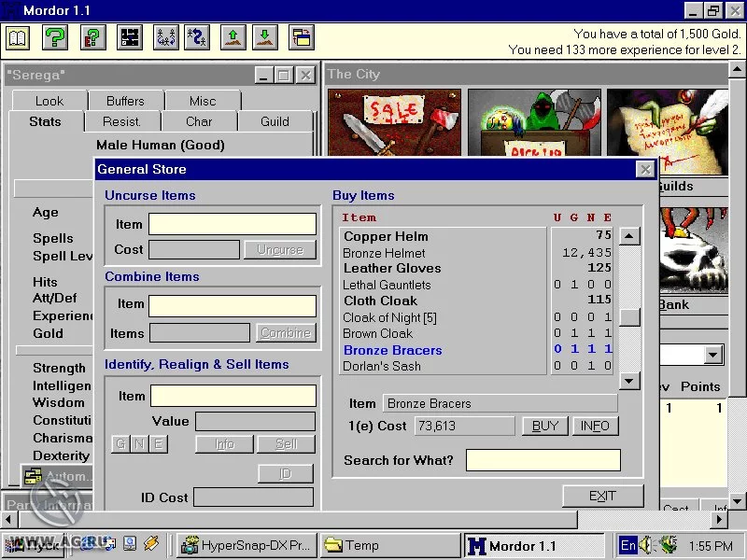This screenshot has width=747, height=560.
Task: Click the Sell button
Action: coord(286,444)
